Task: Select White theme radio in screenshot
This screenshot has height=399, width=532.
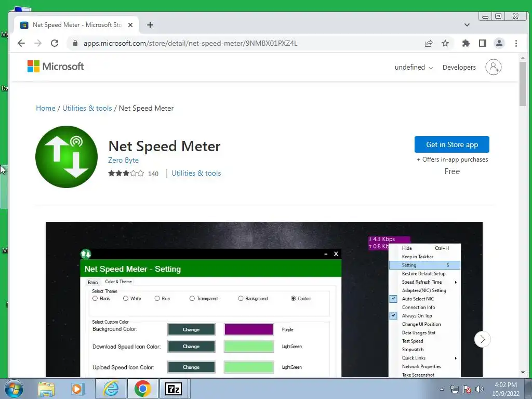Action: (126, 299)
